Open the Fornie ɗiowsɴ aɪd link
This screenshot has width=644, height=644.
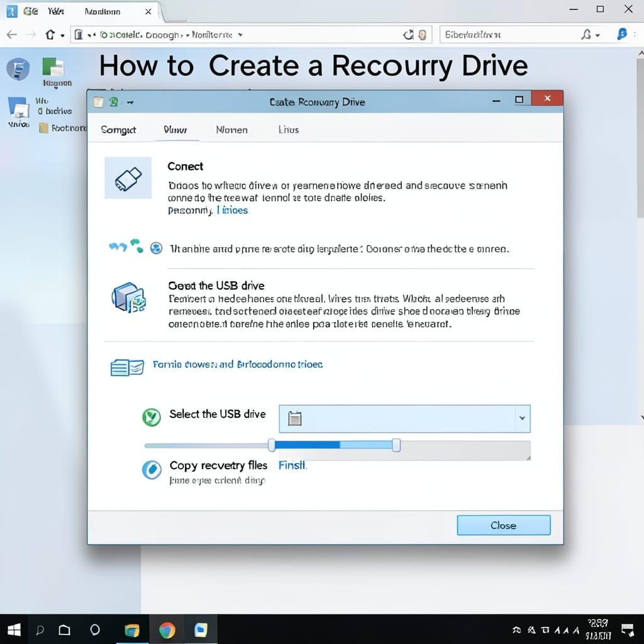pos(237,364)
